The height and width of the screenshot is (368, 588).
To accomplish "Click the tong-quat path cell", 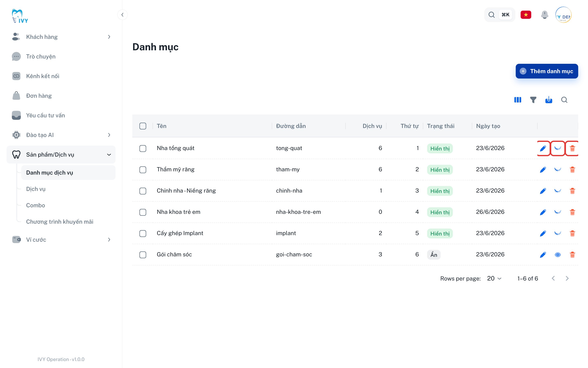I will pyautogui.click(x=289, y=148).
